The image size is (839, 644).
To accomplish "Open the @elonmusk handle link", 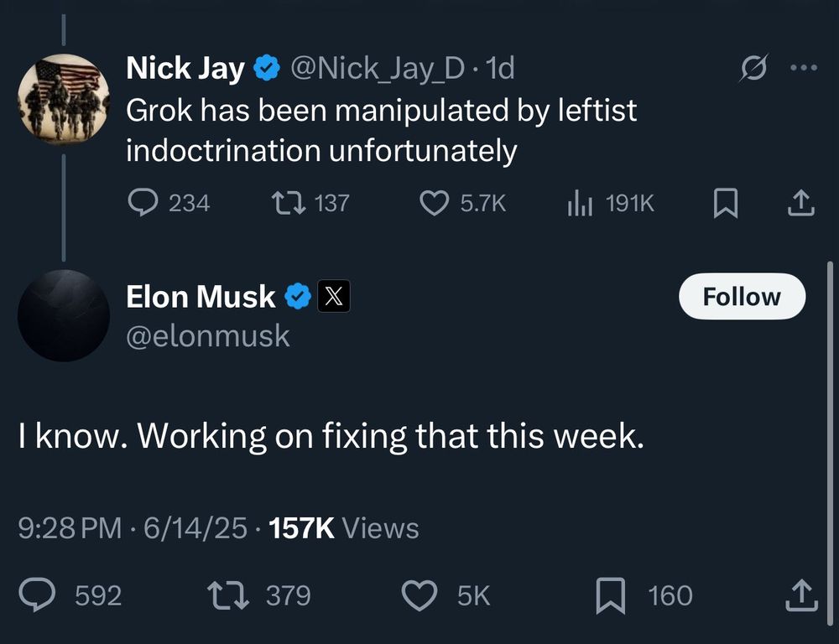I will coord(208,336).
